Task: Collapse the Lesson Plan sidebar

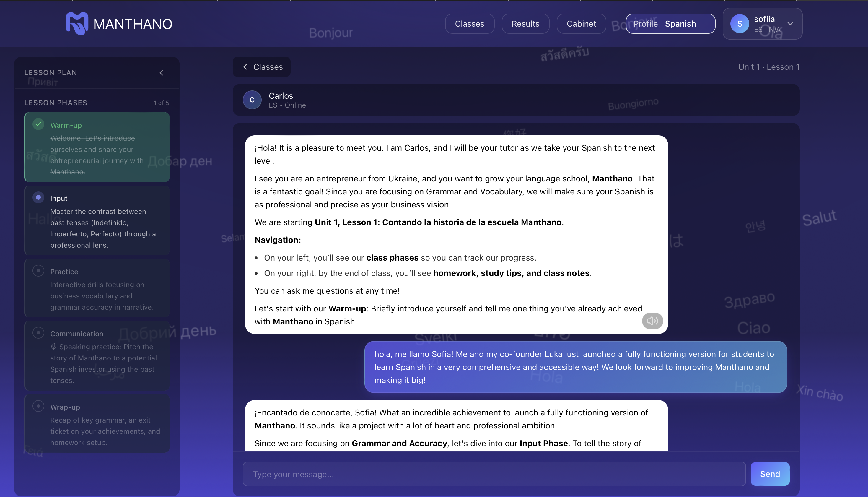Action: 161,73
